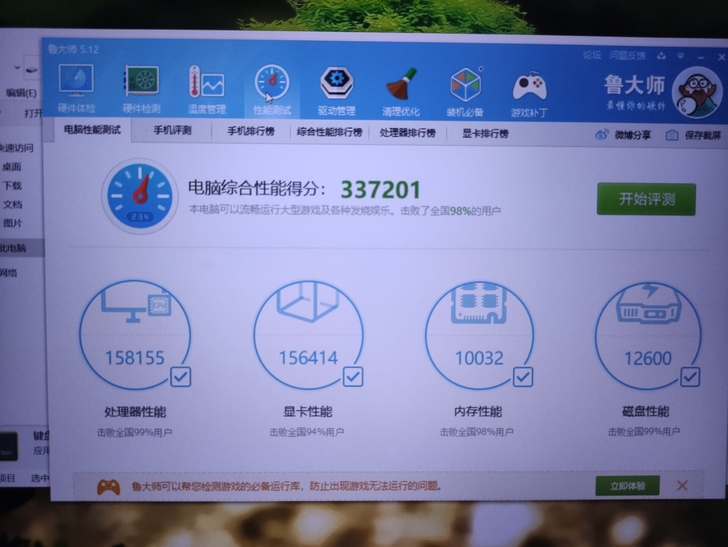The image size is (728, 547).
Task: Click 击败全国94%用户 text
Action: (x=307, y=432)
